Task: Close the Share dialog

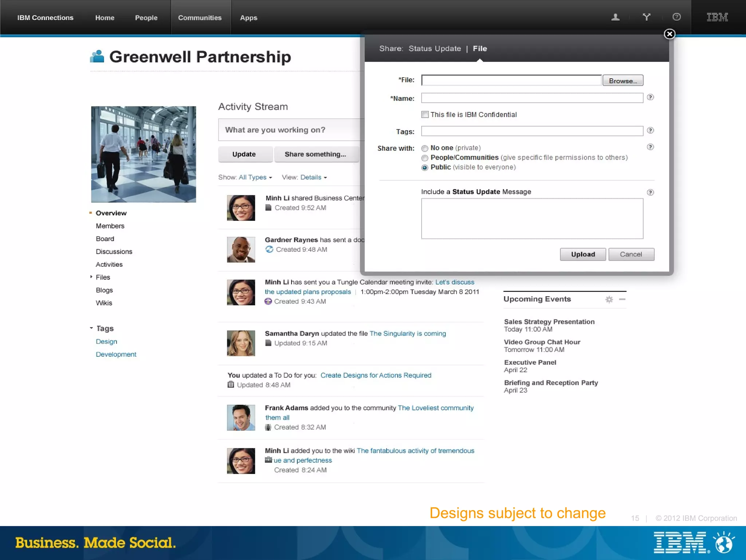Action: [x=669, y=34]
